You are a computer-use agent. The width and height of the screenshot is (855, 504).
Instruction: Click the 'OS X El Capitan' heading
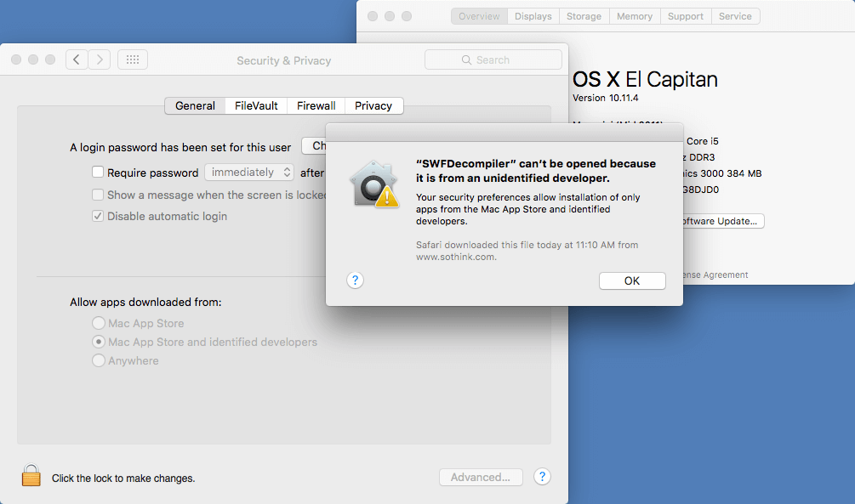pyautogui.click(x=645, y=80)
